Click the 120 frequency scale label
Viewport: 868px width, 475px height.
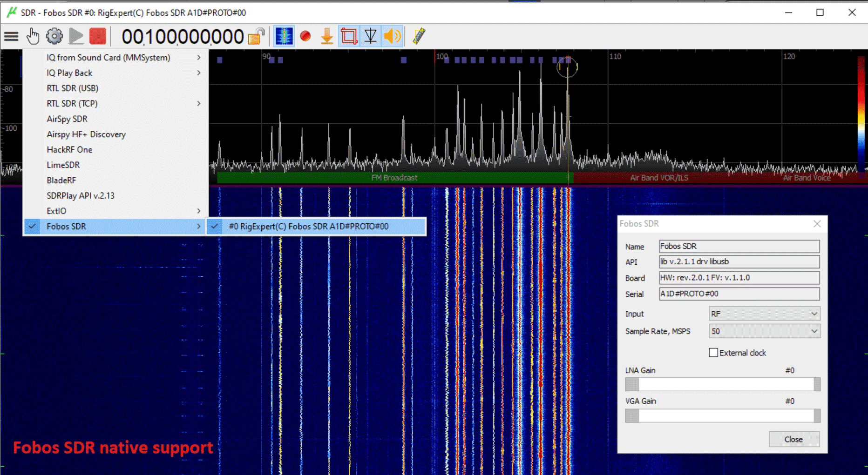click(789, 56)
